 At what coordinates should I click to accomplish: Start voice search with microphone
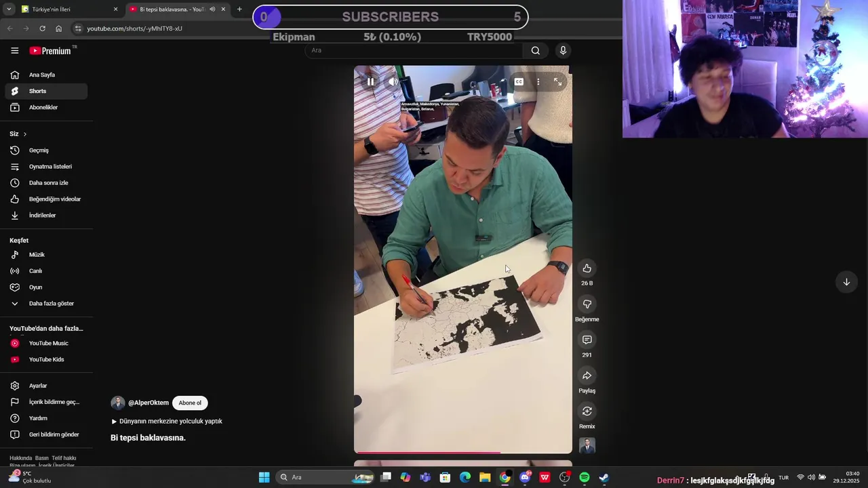point(563,50)
